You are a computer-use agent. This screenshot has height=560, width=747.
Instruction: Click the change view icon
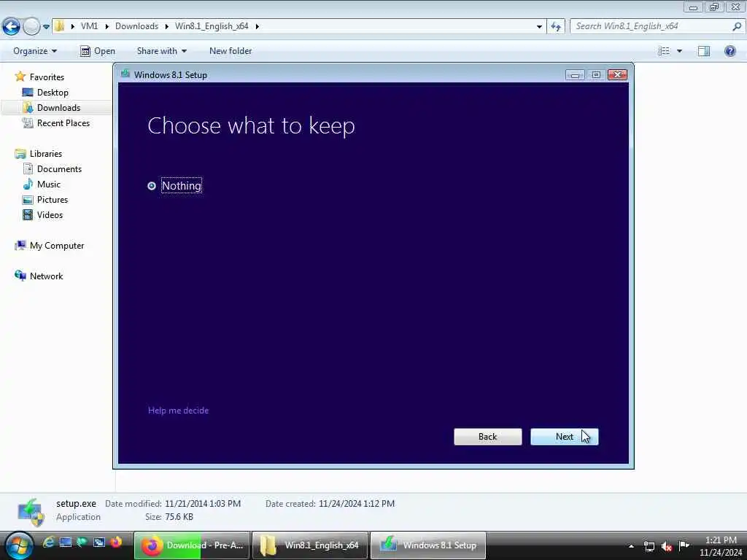pyautogui.click(x=664, y=51)
